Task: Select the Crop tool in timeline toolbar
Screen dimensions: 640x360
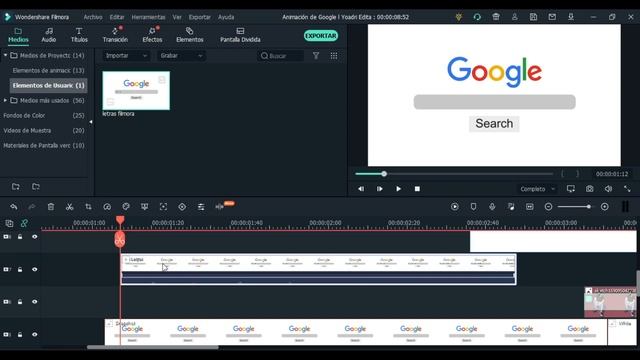Action: (88, 207)
